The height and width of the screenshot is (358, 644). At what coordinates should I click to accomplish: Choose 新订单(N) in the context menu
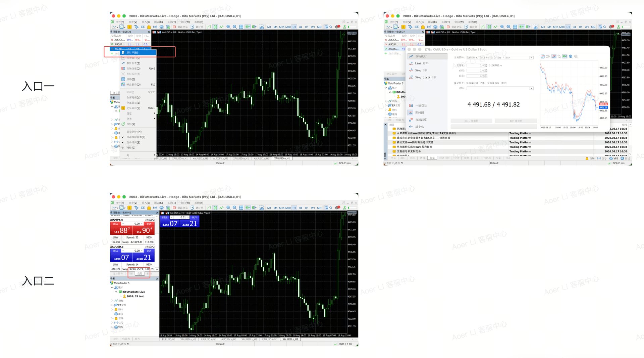click(138, 52)
